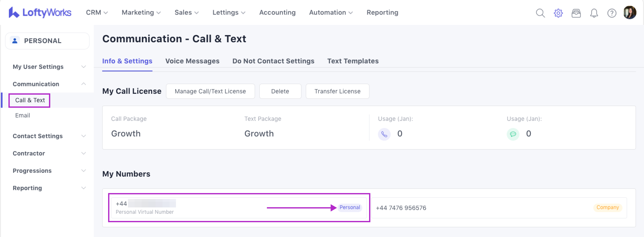Screen dimensions: 644x237
Task: Collapse the Communication sidebar section
Action: (x=49, y=84)
